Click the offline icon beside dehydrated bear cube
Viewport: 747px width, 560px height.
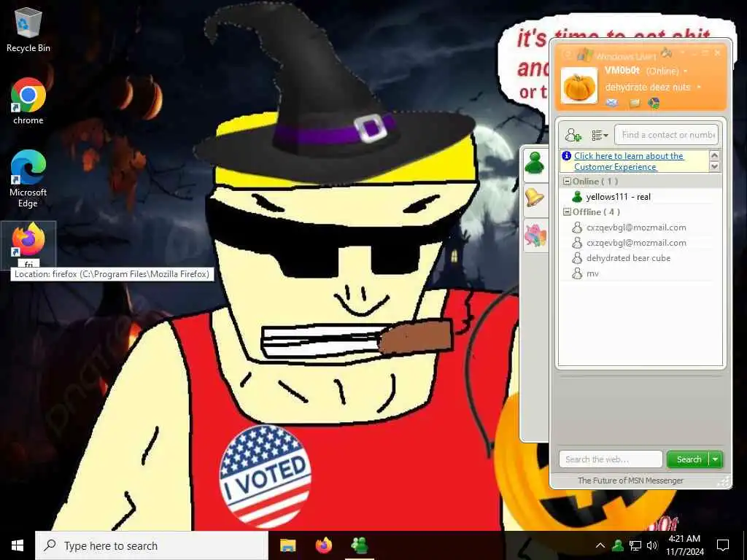(x=577, y=258)
